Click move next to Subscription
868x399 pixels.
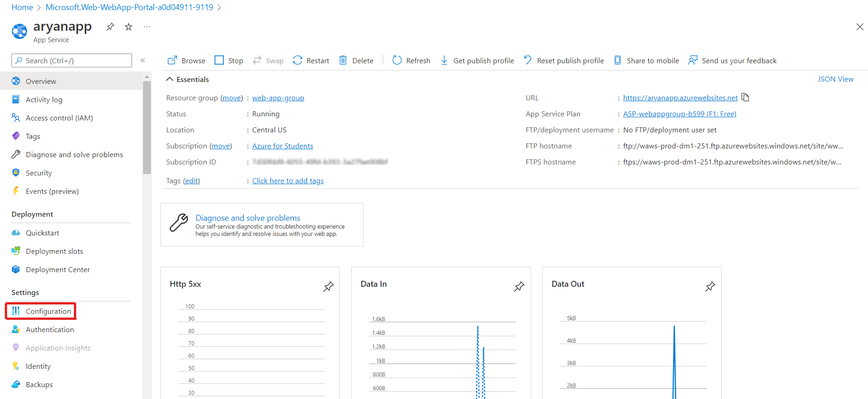[221, 146]
